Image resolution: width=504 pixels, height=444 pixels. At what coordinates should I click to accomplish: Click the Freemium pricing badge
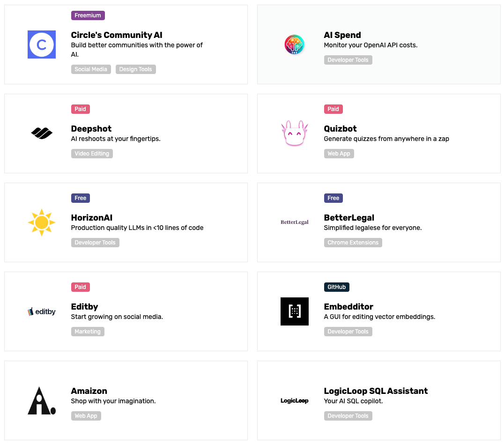(x=88, y=15)
